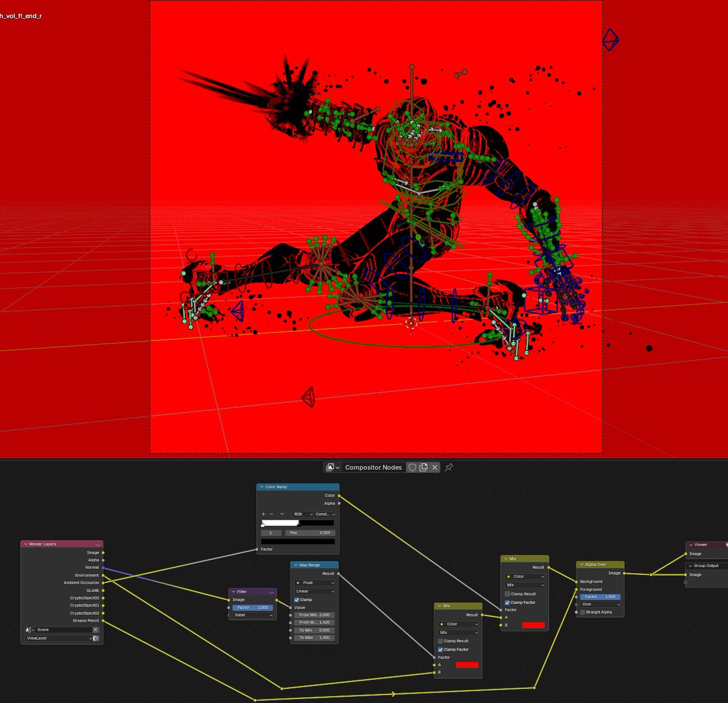728x703 pixels.
Task: Click the GLARE output socket
Action: tap(103, 590)
